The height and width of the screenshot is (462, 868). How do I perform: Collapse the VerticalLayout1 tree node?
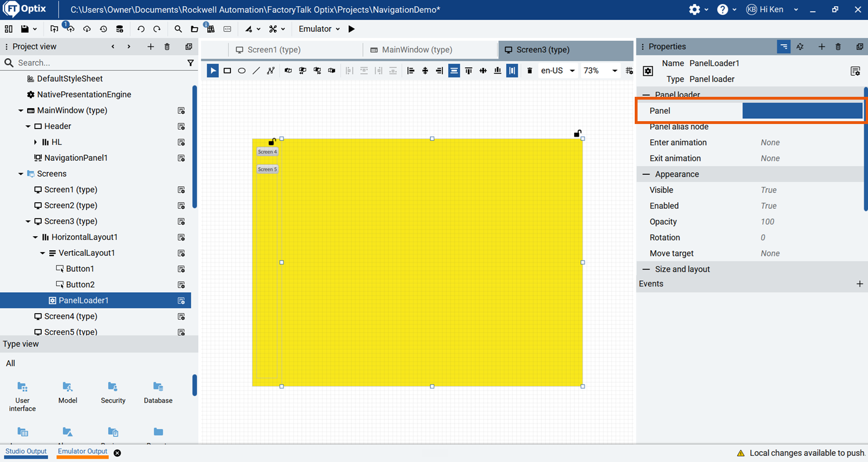click(x=42, y=253)
